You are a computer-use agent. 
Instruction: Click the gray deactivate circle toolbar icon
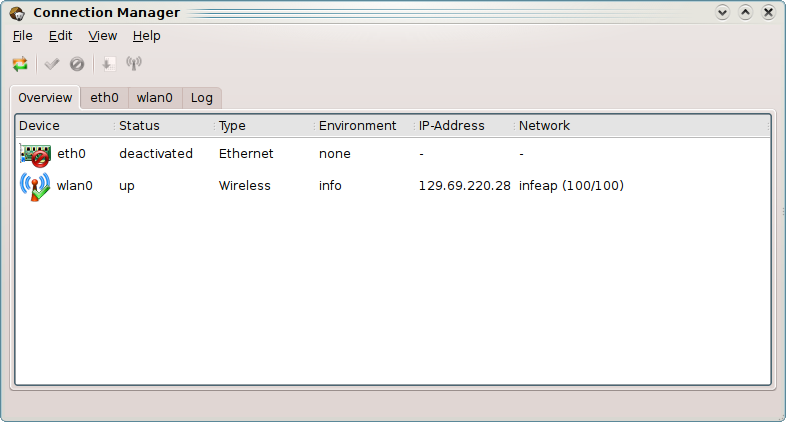77,64
